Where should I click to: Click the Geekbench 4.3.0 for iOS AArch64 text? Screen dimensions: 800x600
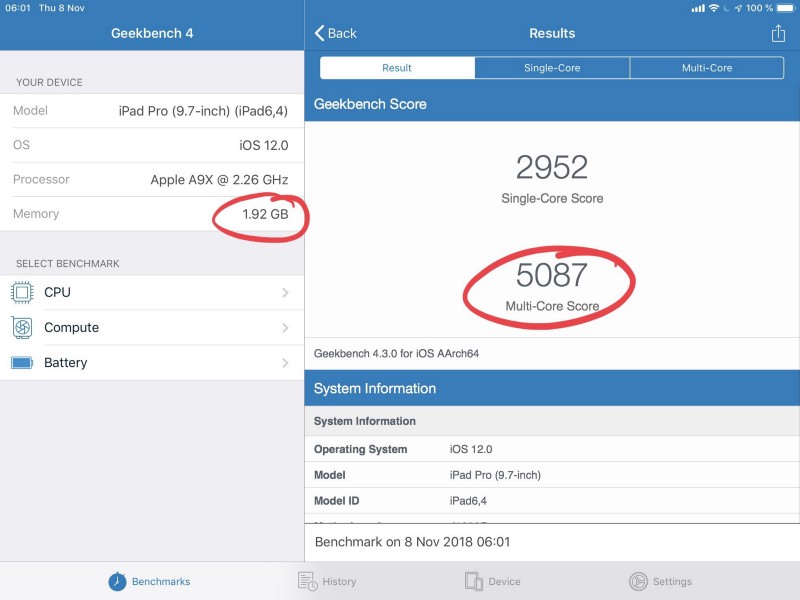pyautogui.click(x=396, y=354)
